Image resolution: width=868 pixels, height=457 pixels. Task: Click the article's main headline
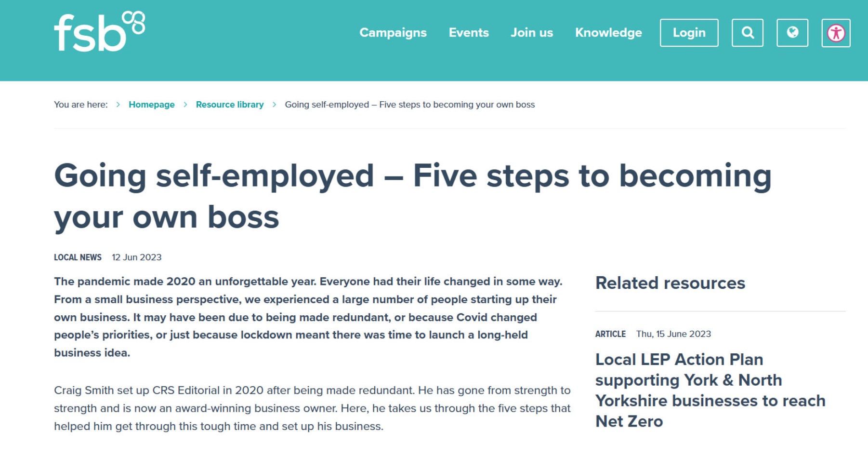(x=413, y=196)
